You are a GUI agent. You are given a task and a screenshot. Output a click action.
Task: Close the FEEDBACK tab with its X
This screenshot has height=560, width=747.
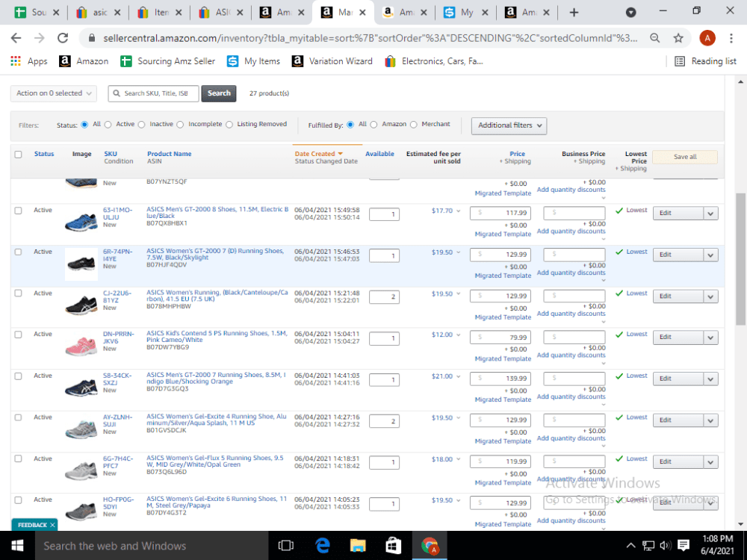click(52, 525)
